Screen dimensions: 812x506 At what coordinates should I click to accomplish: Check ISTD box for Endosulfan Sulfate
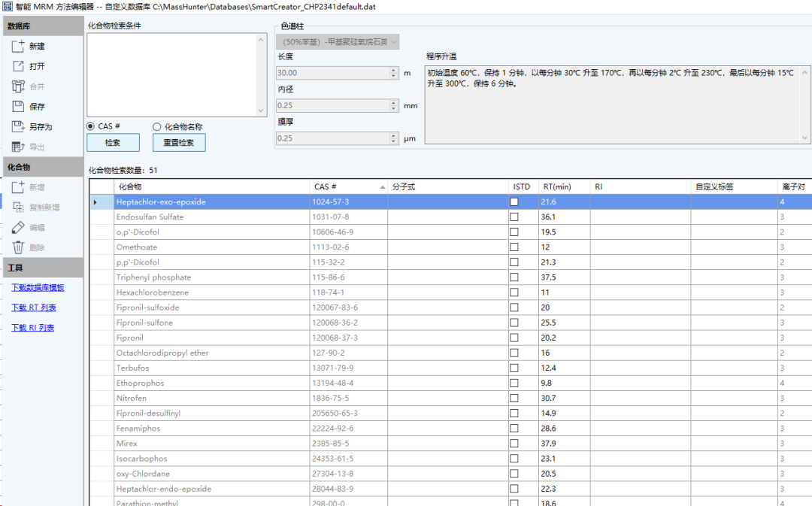tap(514, 217)
